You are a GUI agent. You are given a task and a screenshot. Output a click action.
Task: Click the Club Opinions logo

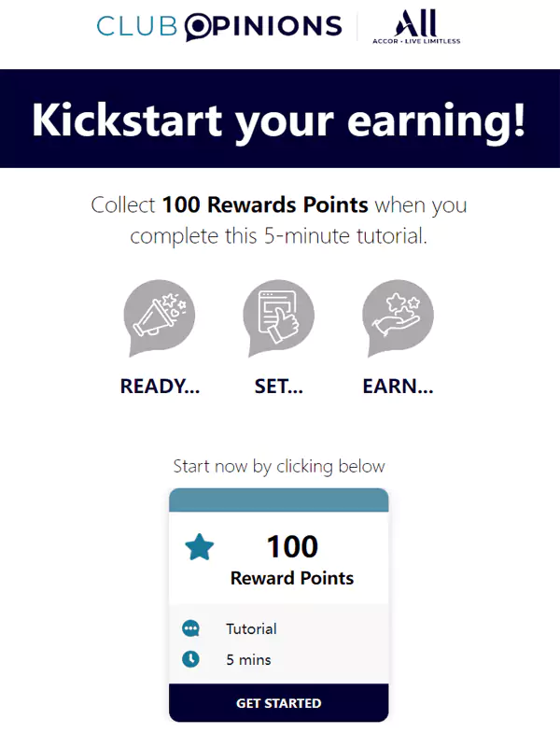coord(219,26)
